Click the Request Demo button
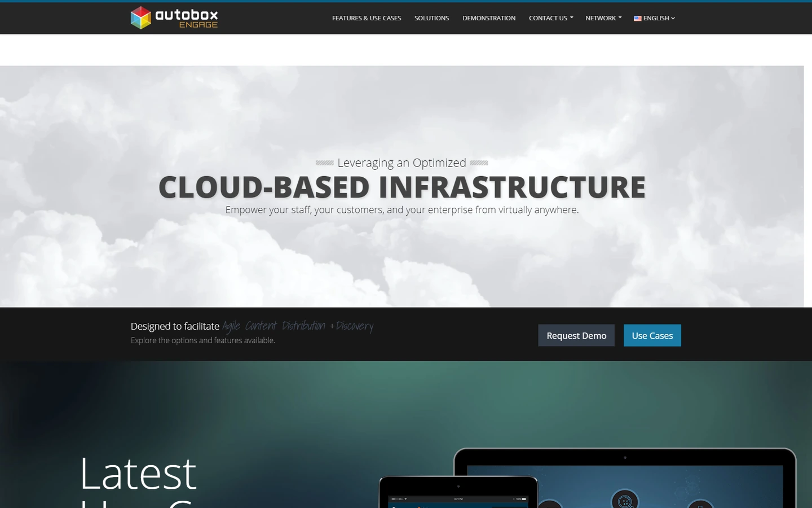This screenshot has width=812, height=508. (x=576, y=335)
